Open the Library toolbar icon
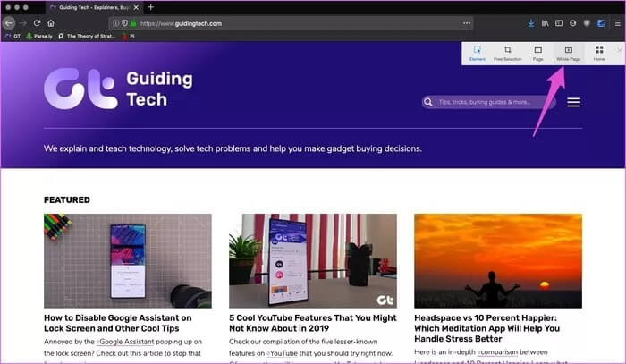Image resolution: width=626 pixels, height=364 pixels. tap(545, 23)
